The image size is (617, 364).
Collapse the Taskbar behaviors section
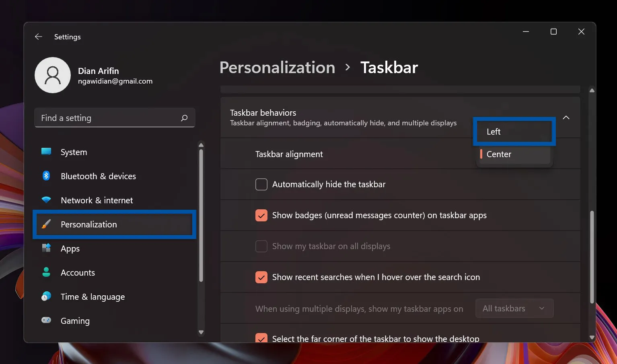click(566, 118)
